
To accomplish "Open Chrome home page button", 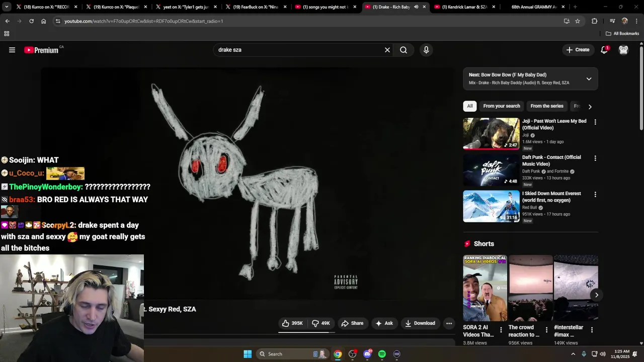I will [x=44, y=21].
